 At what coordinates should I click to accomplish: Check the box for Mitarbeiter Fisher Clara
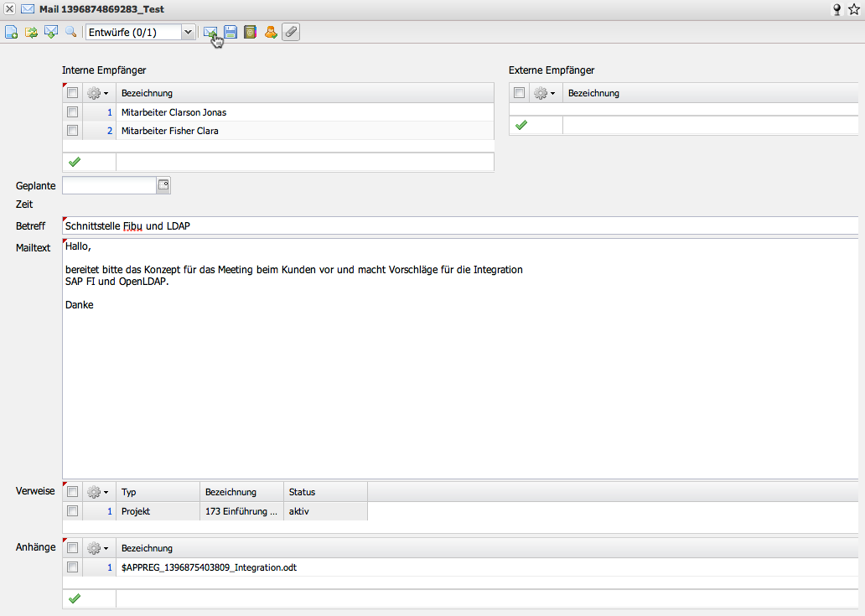click(72, 131)
